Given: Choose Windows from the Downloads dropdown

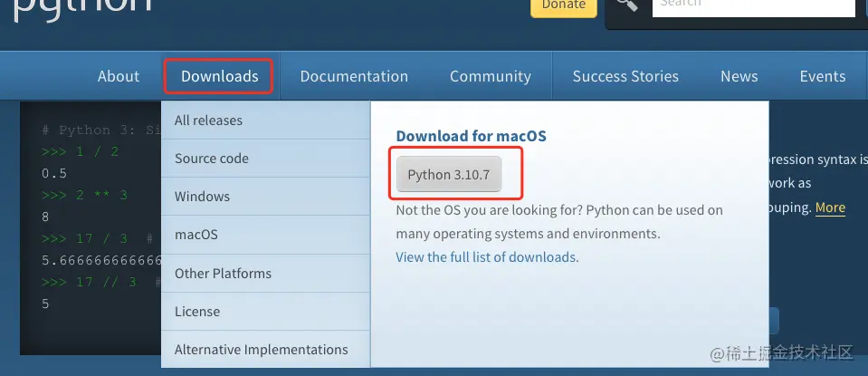Looking at the screenshot, I should (266, 197).
